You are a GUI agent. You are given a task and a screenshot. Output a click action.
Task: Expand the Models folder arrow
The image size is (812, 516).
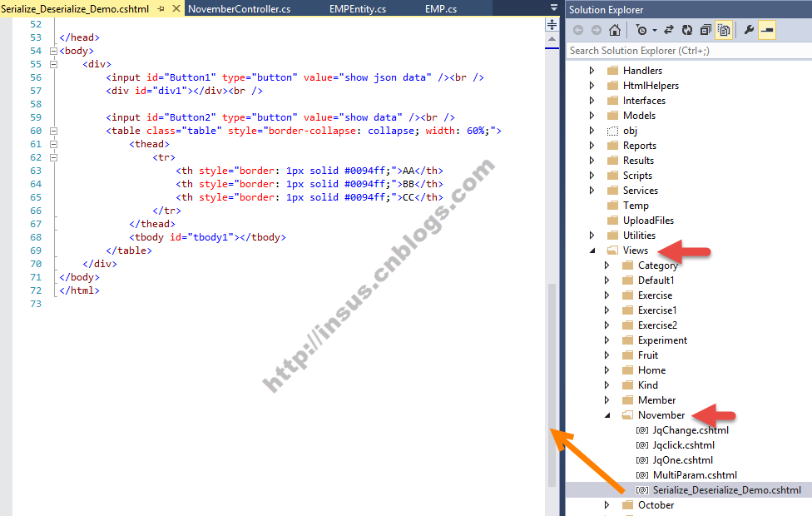coord(592,116)
